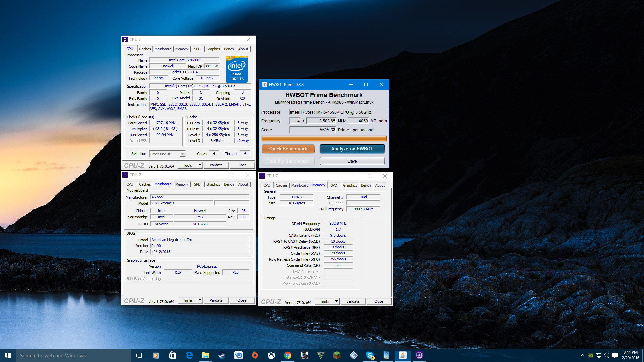Open File Explorer on the taskbar
Screen dimensions: 644x362
[x=205, y=355]
